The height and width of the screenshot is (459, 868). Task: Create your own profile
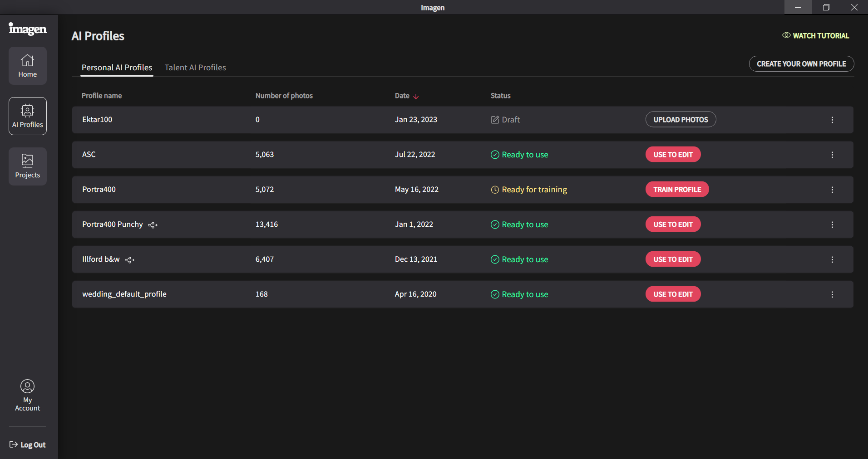[801, 64]
